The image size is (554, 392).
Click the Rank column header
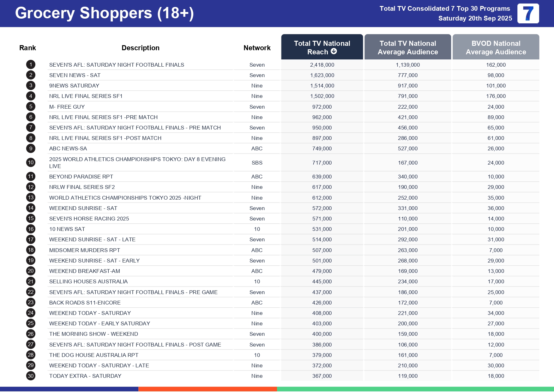tap(27, 48)
